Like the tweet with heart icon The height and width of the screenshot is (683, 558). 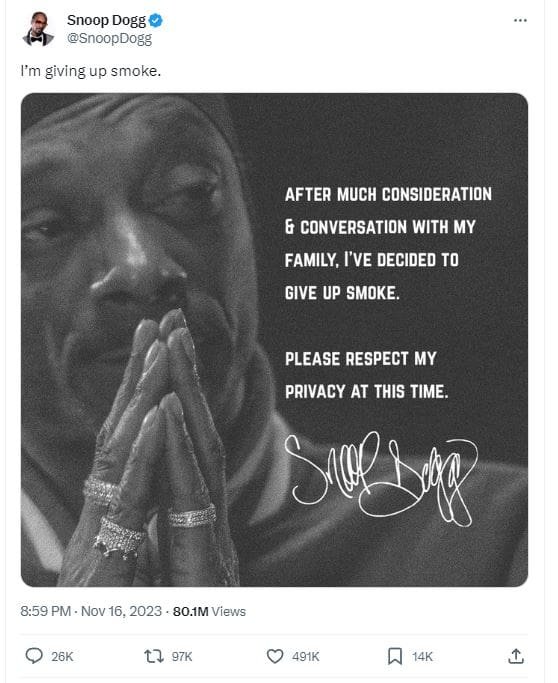point(275,656)
